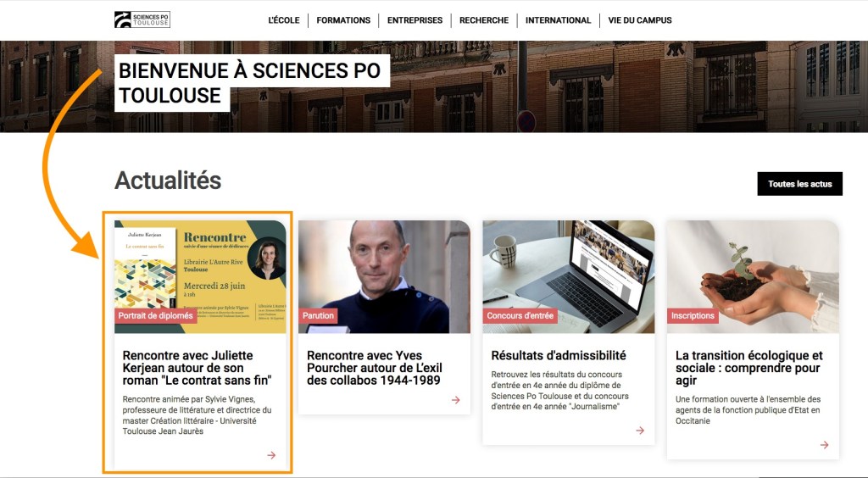
Task: Click the arrow icon on Juliette Kerjean card
Action: click(271, 455)
